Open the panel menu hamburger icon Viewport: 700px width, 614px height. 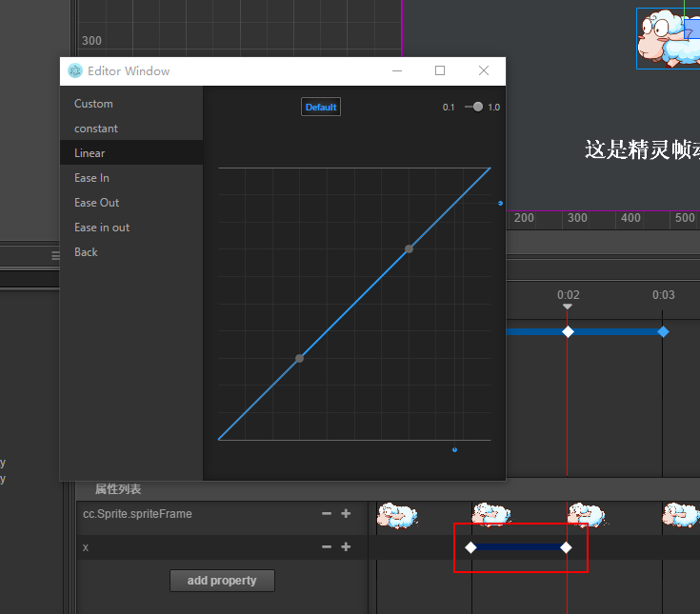point(55,256)
